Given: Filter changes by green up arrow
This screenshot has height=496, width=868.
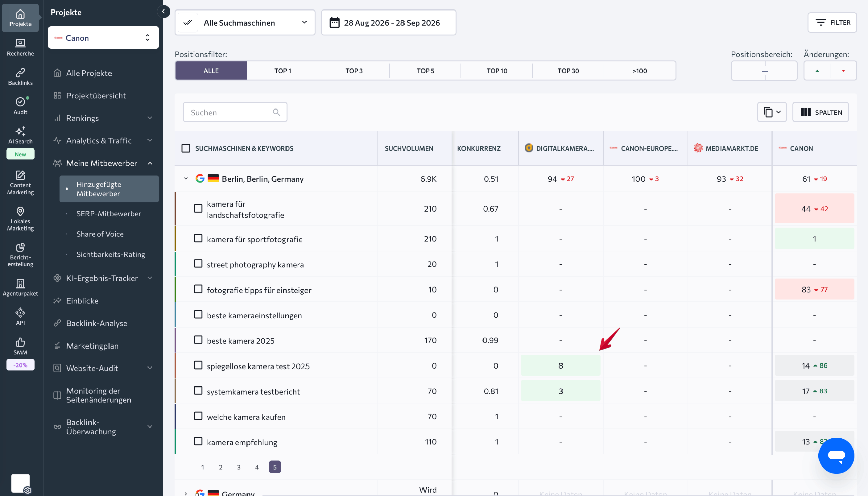Looking at the screenshot, I should pyautogui.click(x=817, y=71).
